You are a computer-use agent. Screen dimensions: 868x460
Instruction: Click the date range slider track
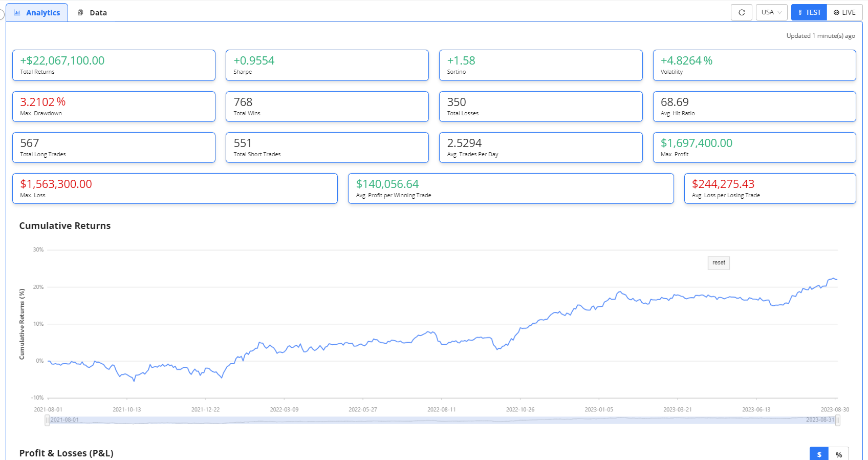pos(442,421)
